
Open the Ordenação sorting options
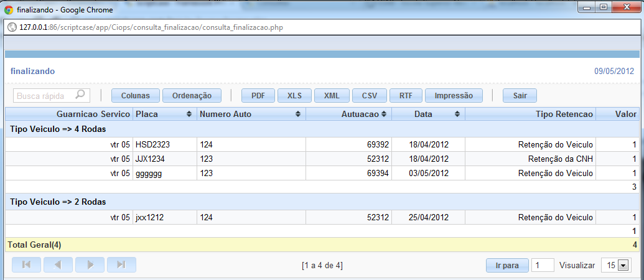point(192,96)
